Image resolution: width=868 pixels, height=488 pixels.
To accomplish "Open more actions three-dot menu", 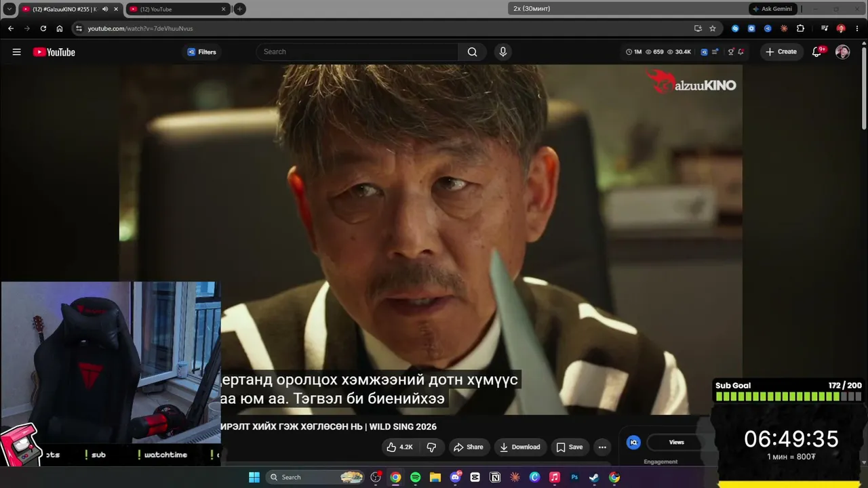I will tap(602, 447).
